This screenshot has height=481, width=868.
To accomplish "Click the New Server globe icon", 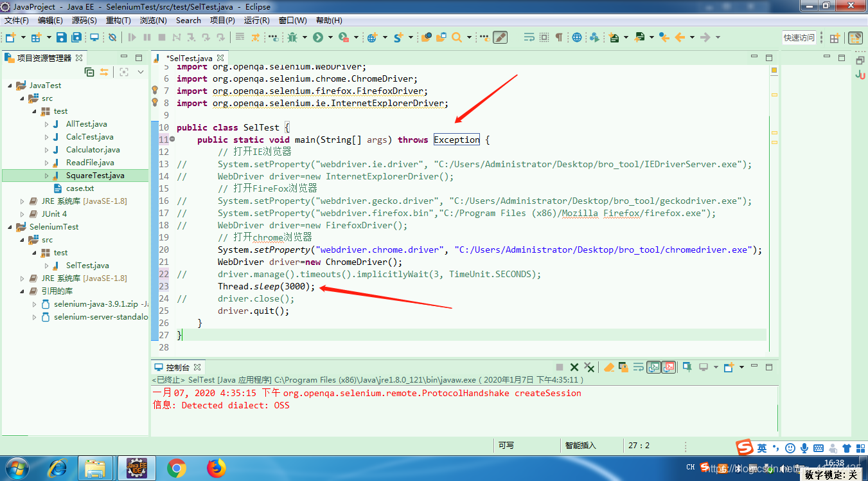I will click(x=372, y=37).
